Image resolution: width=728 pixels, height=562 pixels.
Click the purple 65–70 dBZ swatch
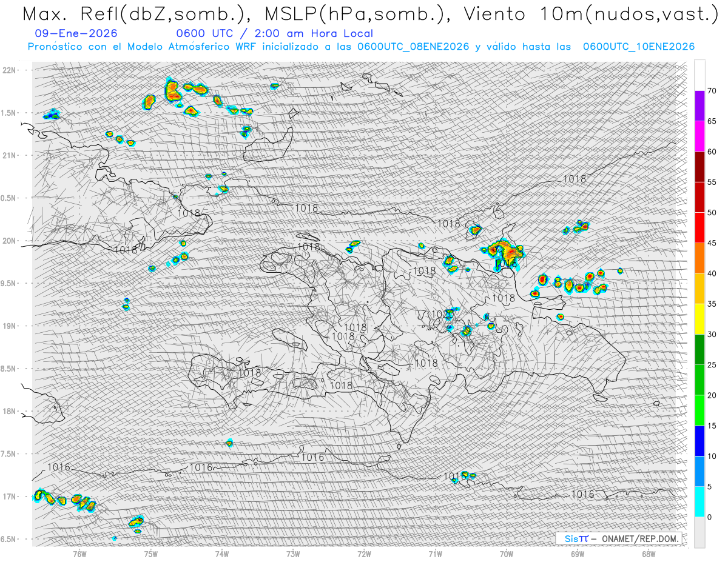click(x=699, y=106)
